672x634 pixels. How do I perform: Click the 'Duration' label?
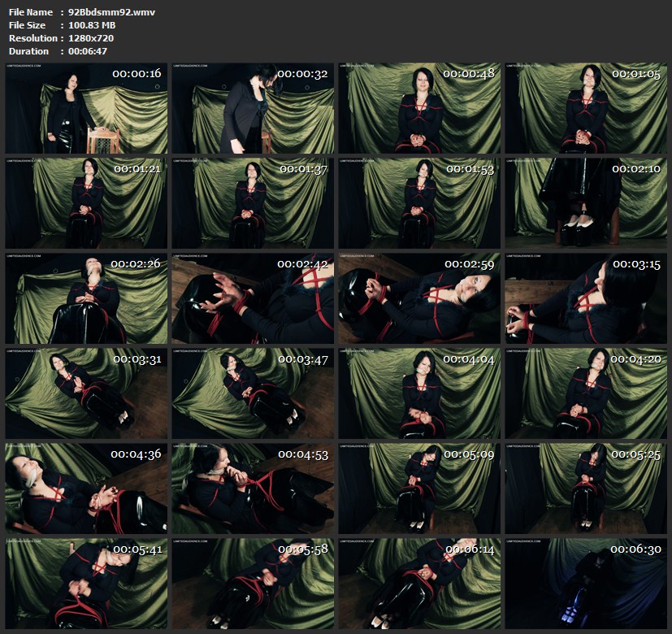point(28,51)
